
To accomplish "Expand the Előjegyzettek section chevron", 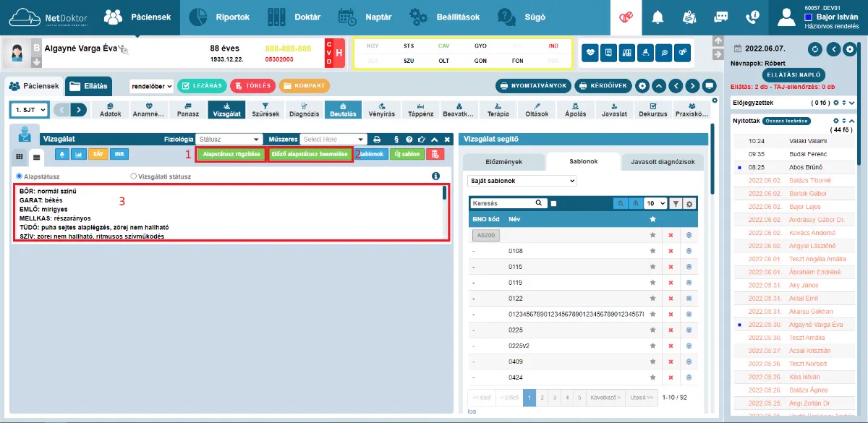I will [851, 103].
